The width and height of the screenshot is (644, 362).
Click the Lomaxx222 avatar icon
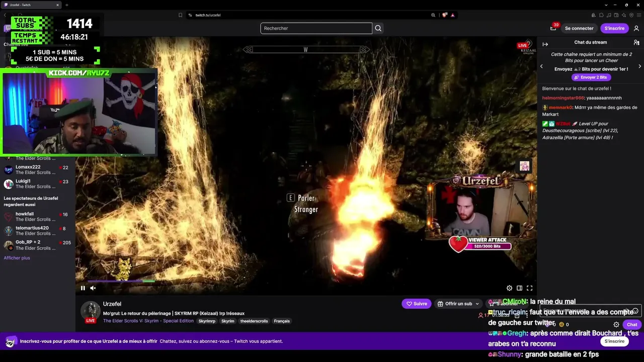coord(9,170)
